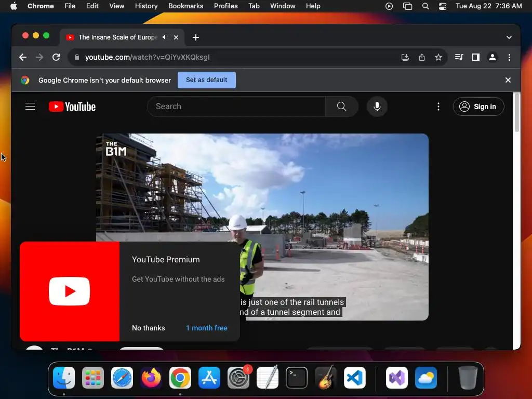Click Google Chrome icon in the Dock
Screen dimensions: 532x399
[180, 378]
